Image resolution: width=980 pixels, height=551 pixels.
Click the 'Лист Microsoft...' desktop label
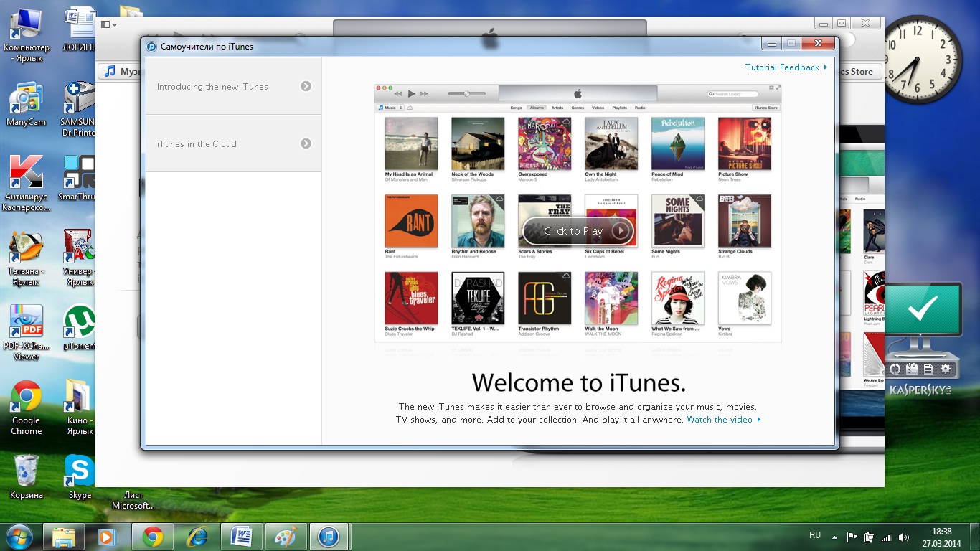tap(133, 500)
